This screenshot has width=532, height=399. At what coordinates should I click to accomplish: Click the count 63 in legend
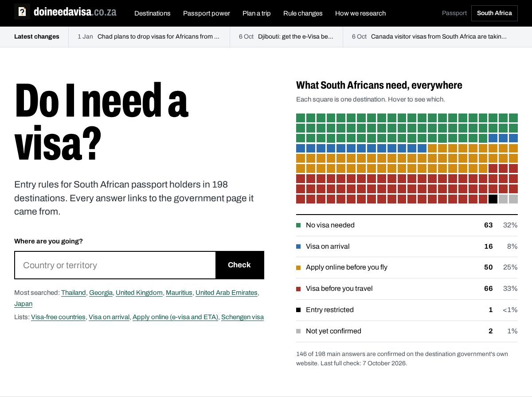(x=488, y=225)
